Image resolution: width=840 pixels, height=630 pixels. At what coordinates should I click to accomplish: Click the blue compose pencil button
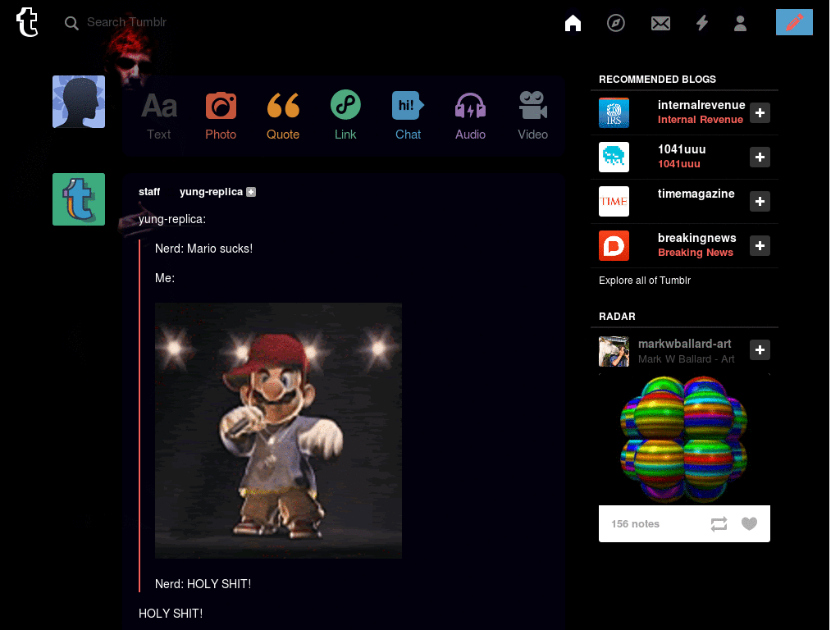click(794, 22)
